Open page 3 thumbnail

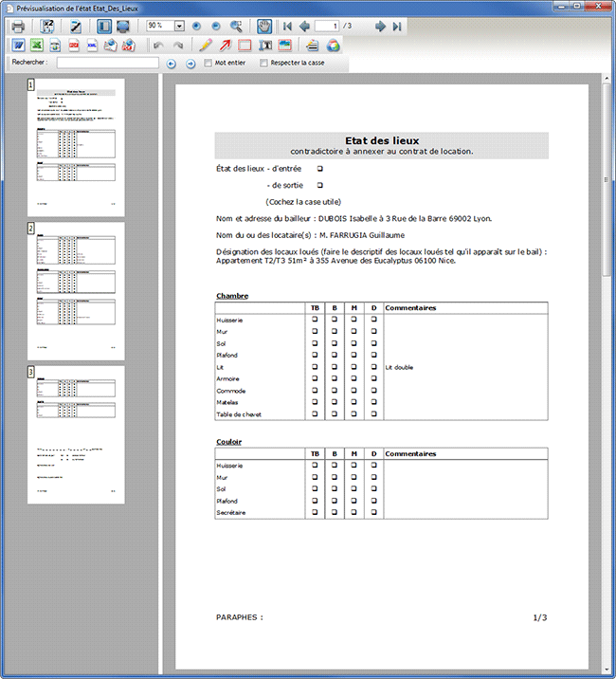pyautogui.click(x=76, y=434)
